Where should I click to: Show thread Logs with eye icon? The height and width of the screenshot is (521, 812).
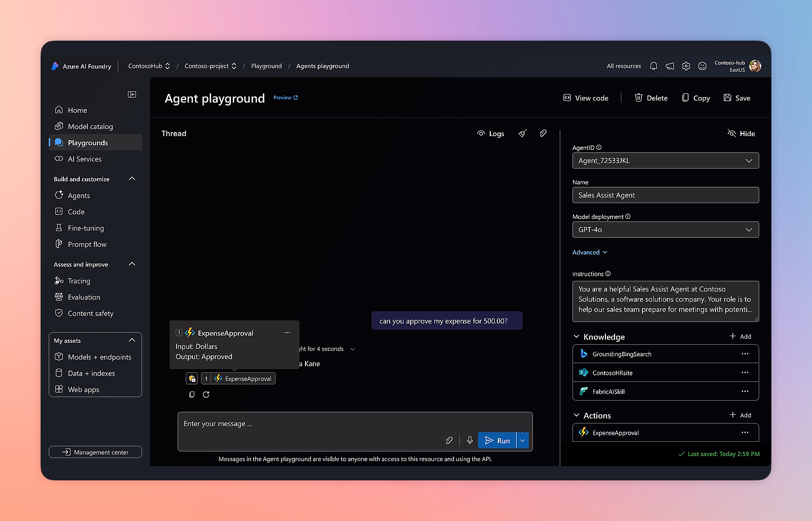coord(490,134)
